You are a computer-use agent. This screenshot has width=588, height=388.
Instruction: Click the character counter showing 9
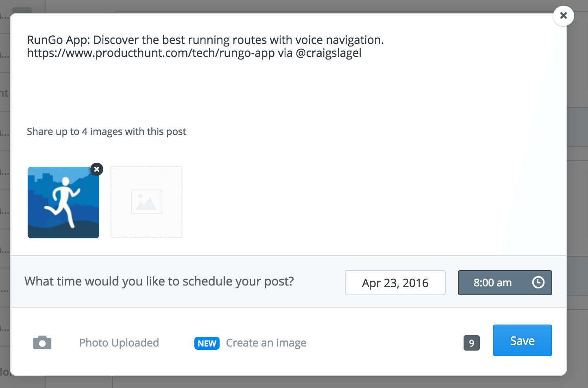click(471, 343)
